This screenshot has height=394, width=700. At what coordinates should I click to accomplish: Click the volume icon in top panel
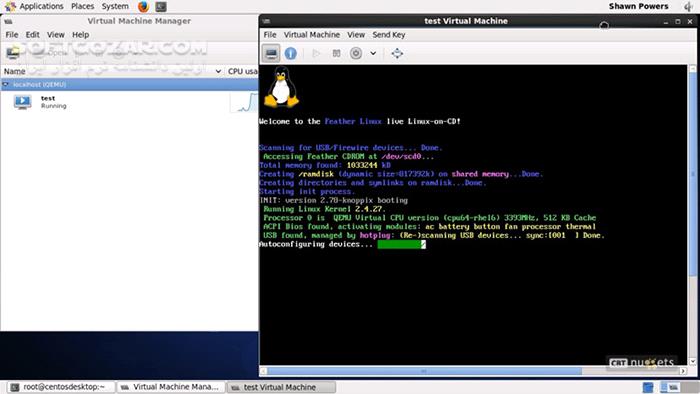(x=689, y=6)
